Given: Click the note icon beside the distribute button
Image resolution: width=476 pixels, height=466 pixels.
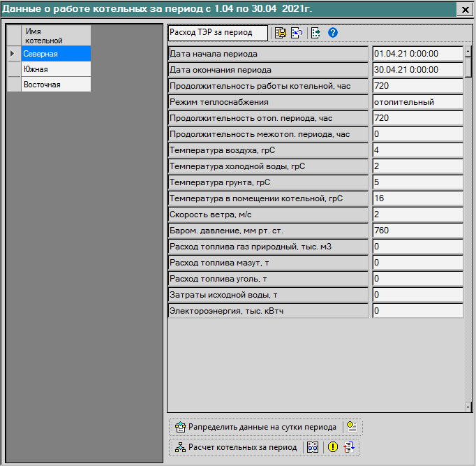Looking at the screenshot, I should tap(352, 427).
